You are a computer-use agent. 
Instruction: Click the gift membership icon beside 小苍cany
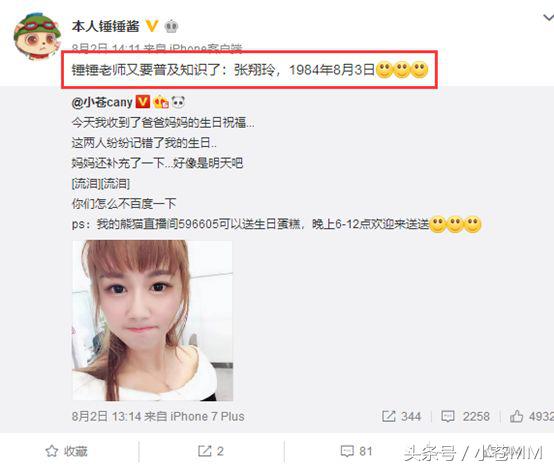click(x=161, y=102)
